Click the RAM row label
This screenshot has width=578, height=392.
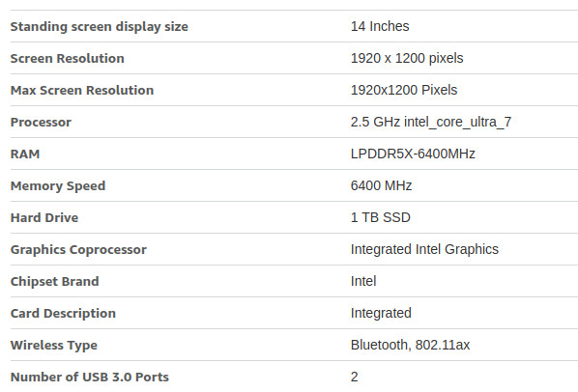click(25, 154)
